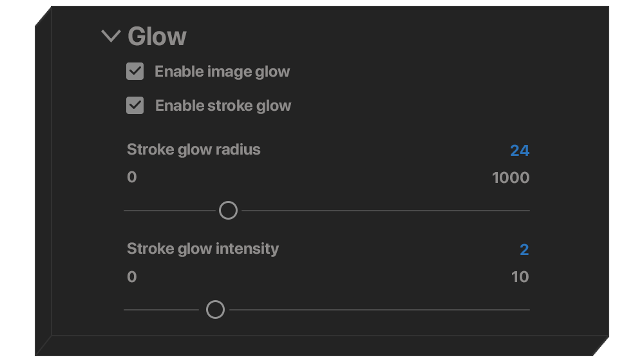Click the Glow section heading

point(157,36)
